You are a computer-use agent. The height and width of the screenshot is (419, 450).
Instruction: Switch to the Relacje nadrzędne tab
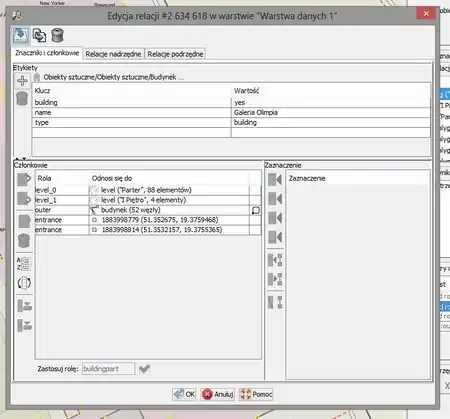pyautogui.click(x=113, y=54)
